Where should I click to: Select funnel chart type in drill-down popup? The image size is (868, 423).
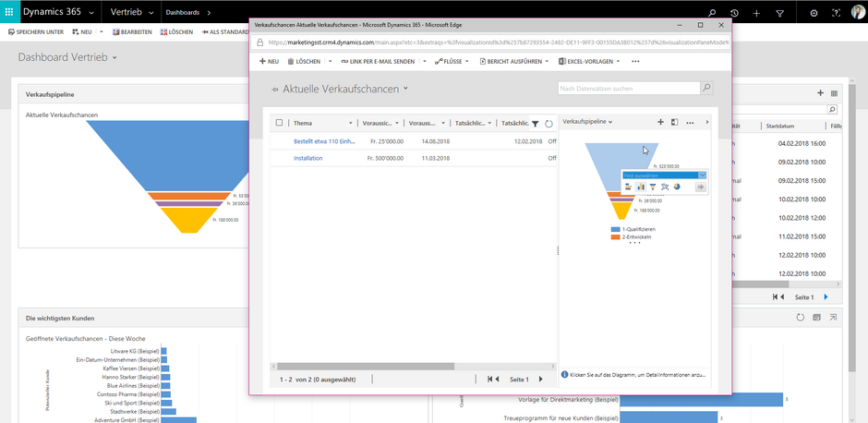[653, 187]
